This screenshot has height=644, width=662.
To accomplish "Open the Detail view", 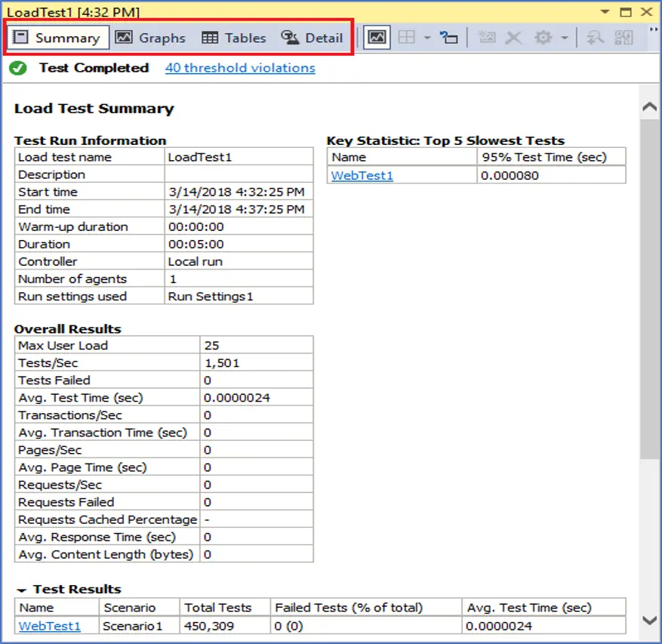I will (313, 38).
